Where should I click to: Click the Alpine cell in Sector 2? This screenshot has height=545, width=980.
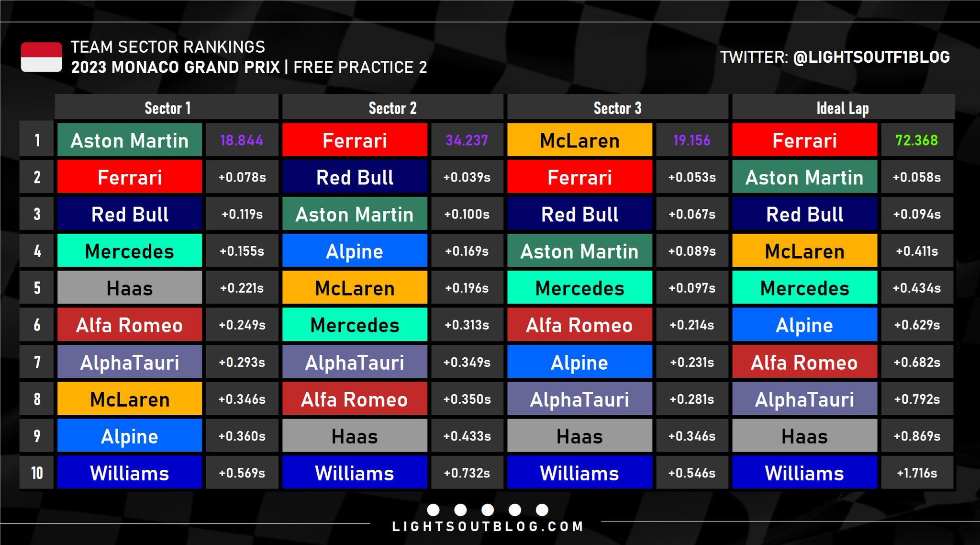(355, 251)
